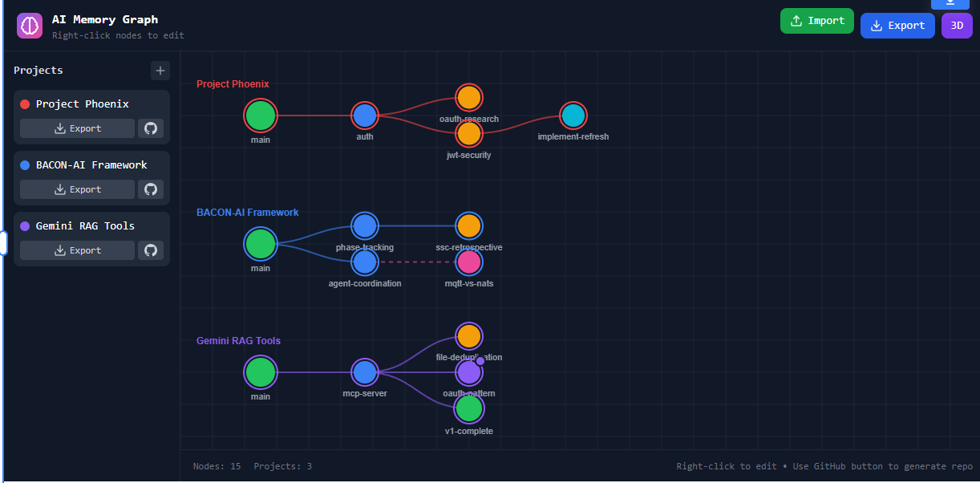Click the green Import button
980x483 pixels.
click(817, 21)
